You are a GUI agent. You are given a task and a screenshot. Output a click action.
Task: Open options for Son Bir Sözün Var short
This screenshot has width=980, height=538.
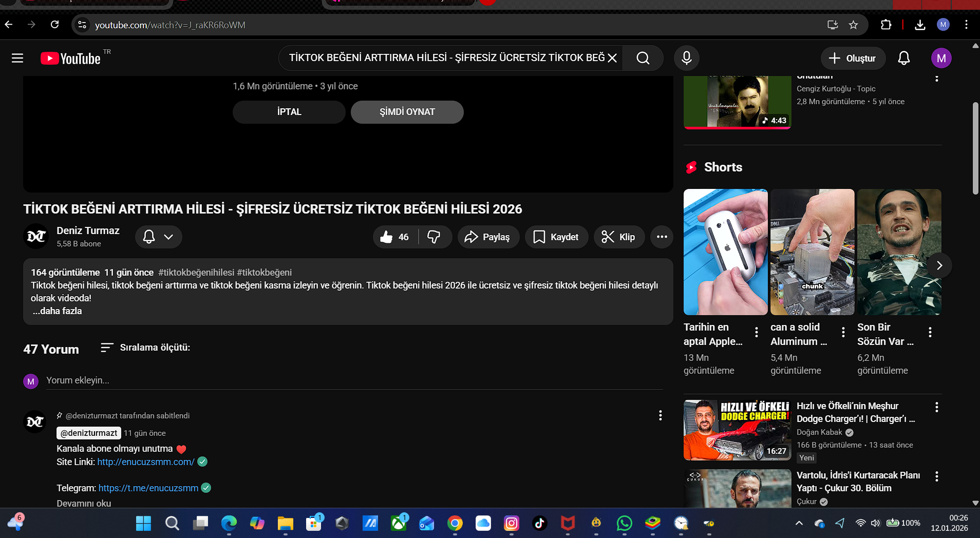click(930, 332)
